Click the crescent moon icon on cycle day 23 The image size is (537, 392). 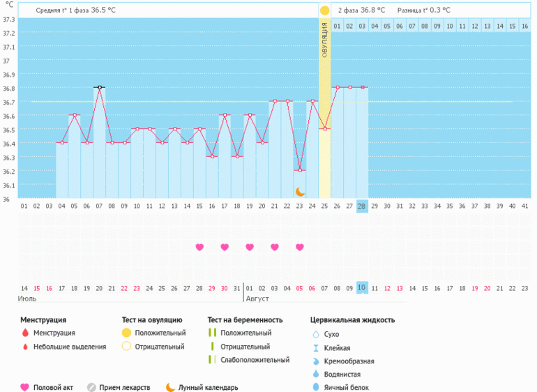point(300,191)
